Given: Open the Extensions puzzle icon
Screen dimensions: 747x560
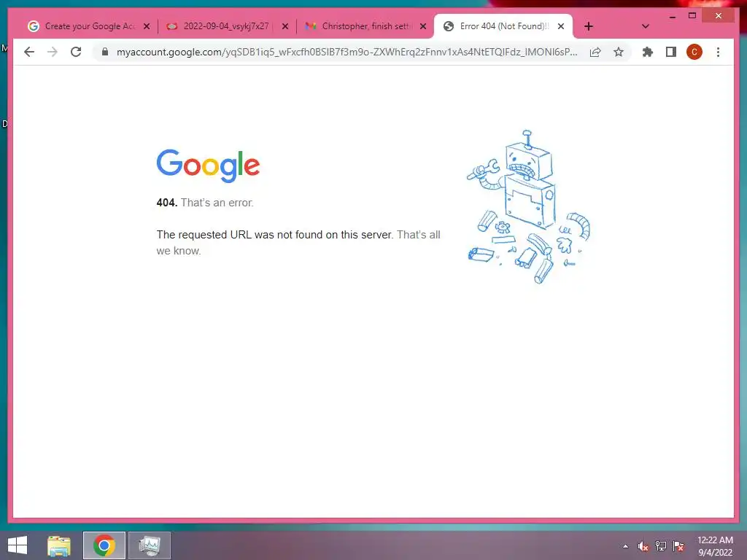Looking at the screenshot, I should click(648, 52).
